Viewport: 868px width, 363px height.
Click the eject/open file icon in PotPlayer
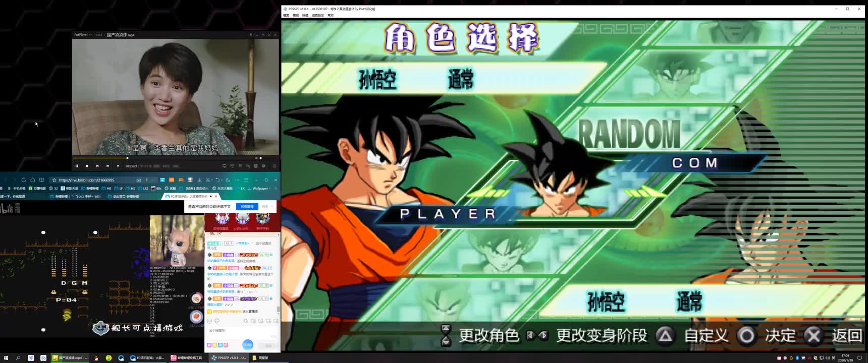click(x=118, y=166)
